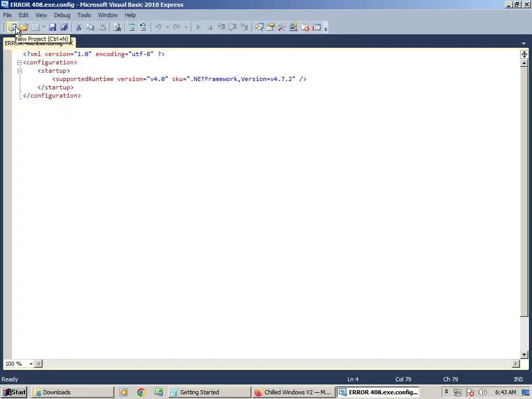The width and height of the screenshot is (532, 399).
Task: Open the active documents list dropdown arrow
Action: coord(524,44)
